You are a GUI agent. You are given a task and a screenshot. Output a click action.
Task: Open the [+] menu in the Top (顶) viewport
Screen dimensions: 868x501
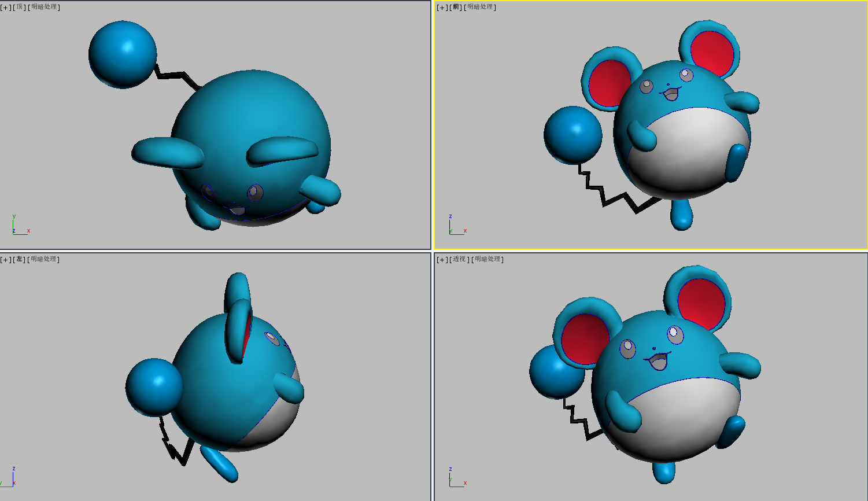click(6, 8)
